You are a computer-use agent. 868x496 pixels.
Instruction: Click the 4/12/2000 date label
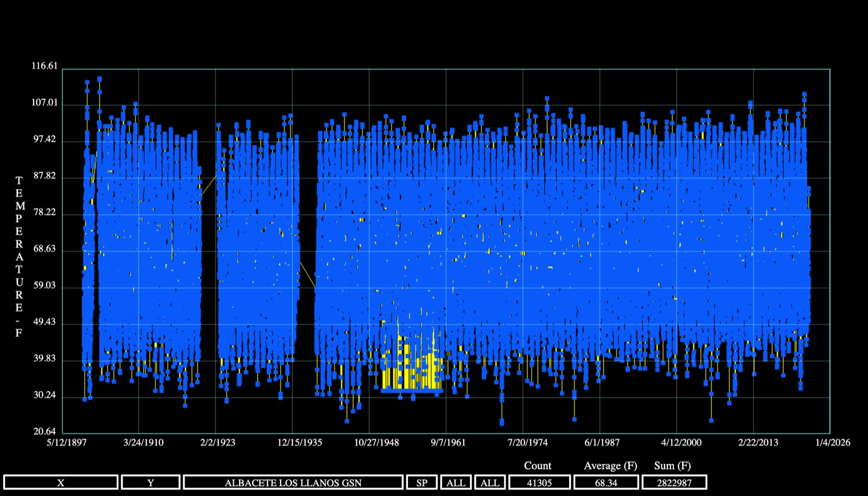pos(681,442)
